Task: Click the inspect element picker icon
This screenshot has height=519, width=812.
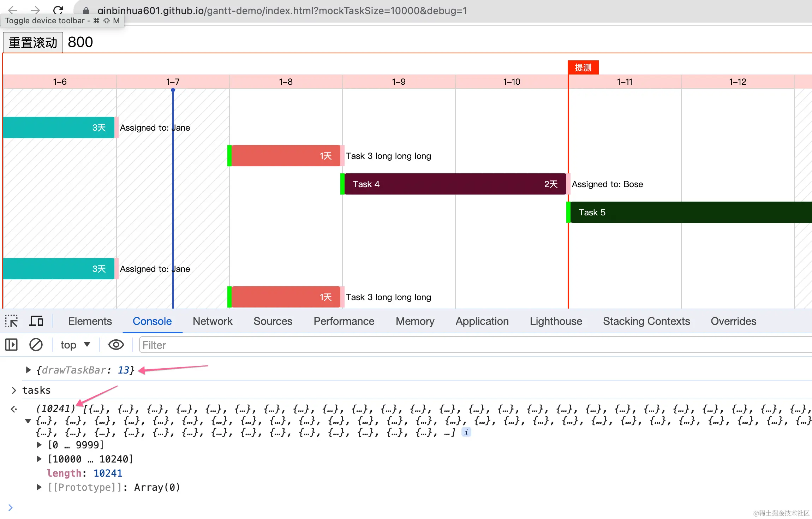Action: coord(11,321)
